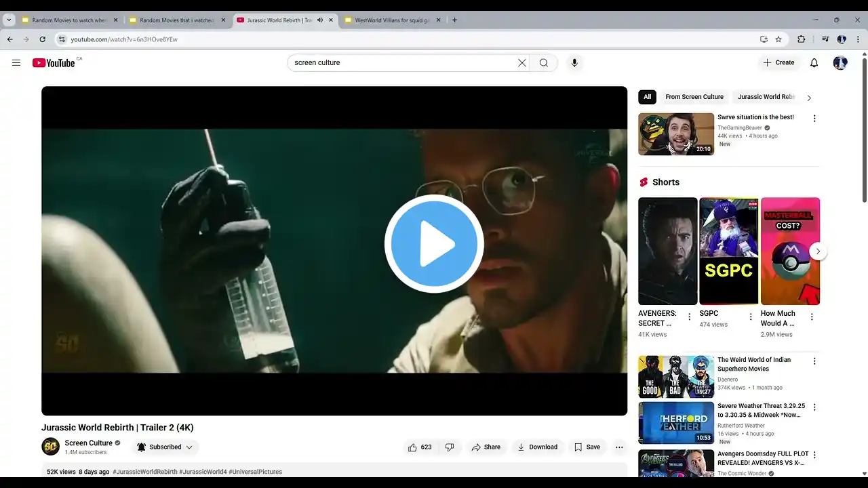Open the YouTube hamburger guide menu
The height and width of the screenshot is (488, 868).
[x=16, y=62]
